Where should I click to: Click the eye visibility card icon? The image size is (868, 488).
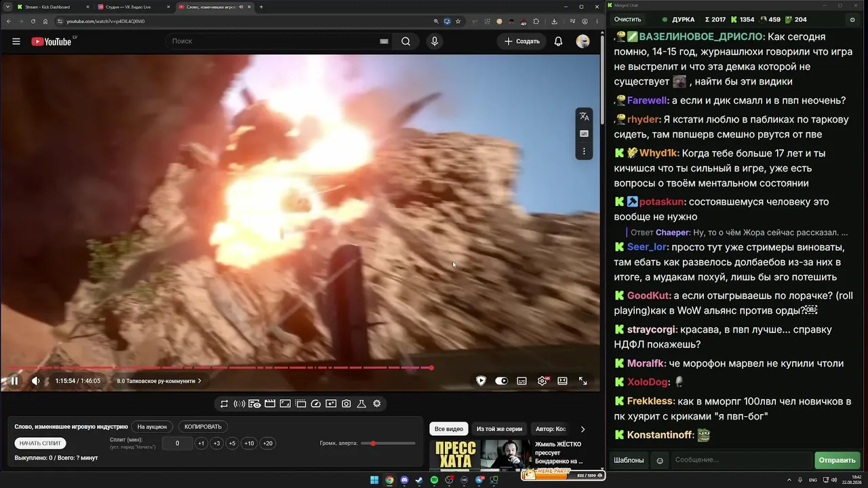[x=254, y=404]
